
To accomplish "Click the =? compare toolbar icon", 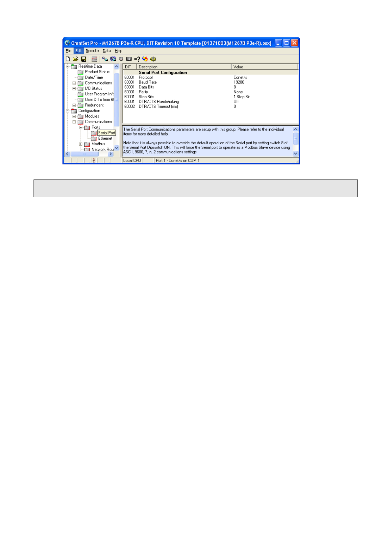I will click(x=137, y=59).
